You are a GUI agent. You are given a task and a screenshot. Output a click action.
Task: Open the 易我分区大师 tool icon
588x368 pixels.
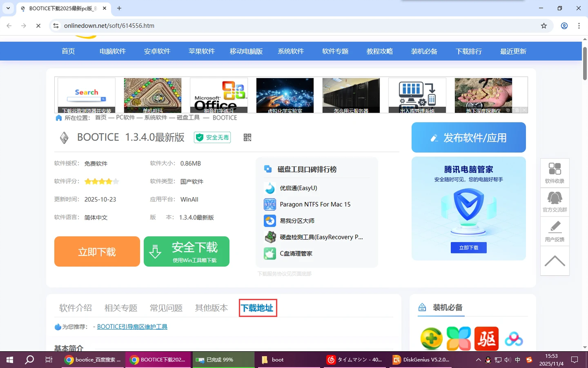click(x=269, y=220)
